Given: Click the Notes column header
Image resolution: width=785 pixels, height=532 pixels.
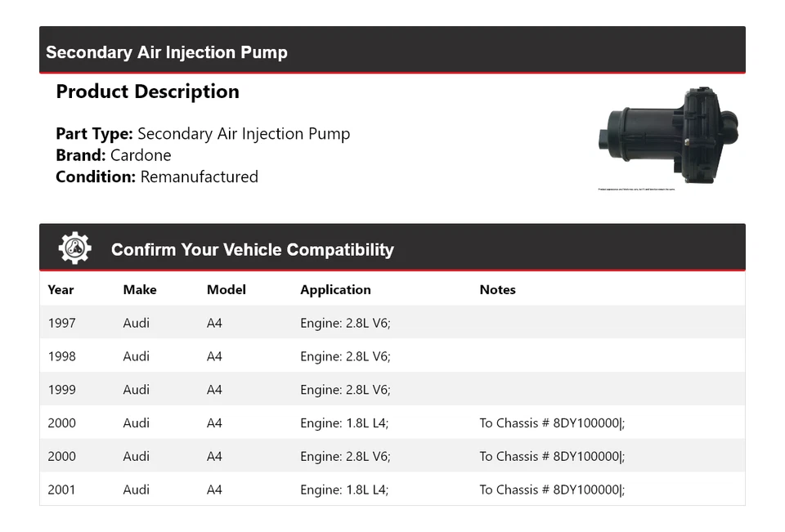Looking at the screenshot, I should [497, 289].
